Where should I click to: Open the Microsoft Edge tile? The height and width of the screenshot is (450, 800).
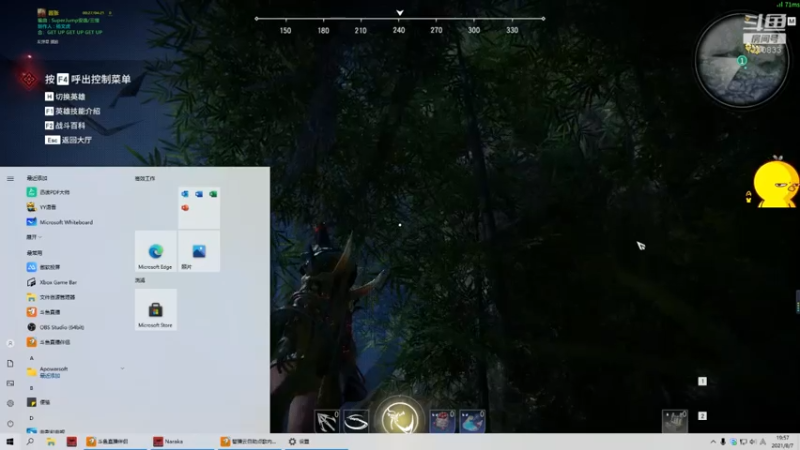[156, 251]
